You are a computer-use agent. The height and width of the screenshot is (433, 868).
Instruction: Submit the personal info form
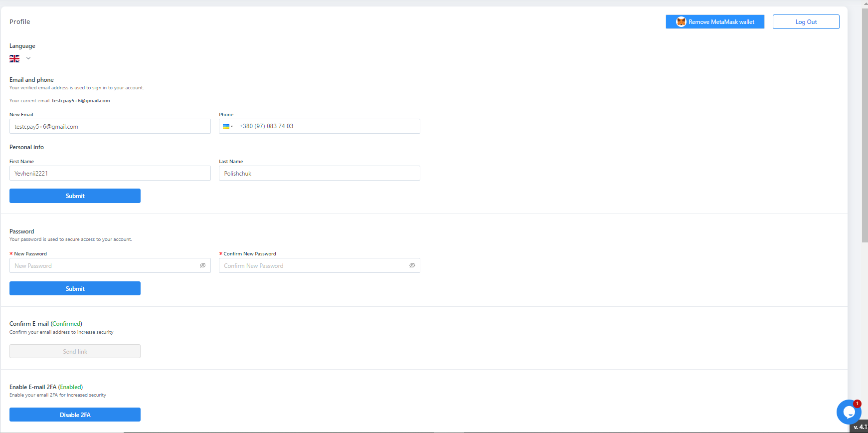(75, 196)
